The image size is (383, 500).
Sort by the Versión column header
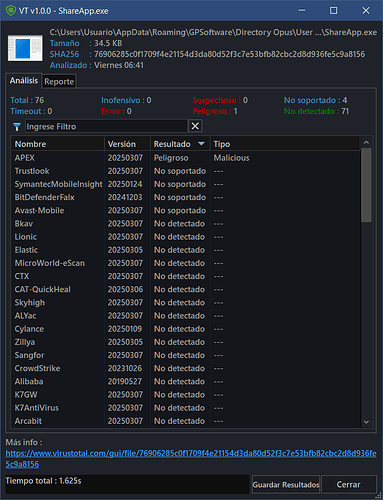pos(128,144)
